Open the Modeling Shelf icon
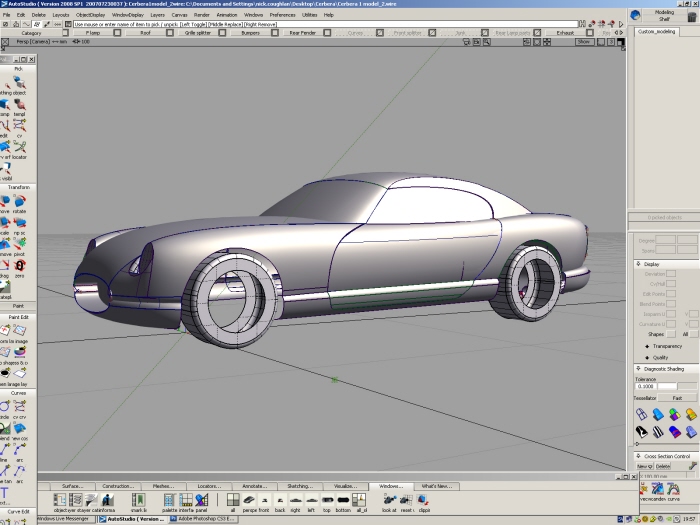Screen dimensions: 700x525 pos(636,15)
